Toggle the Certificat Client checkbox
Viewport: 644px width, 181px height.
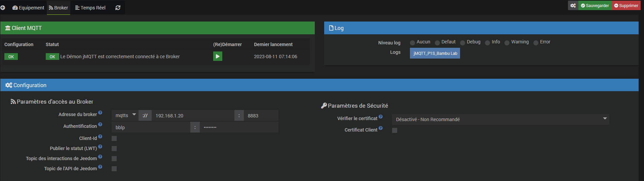394,130
